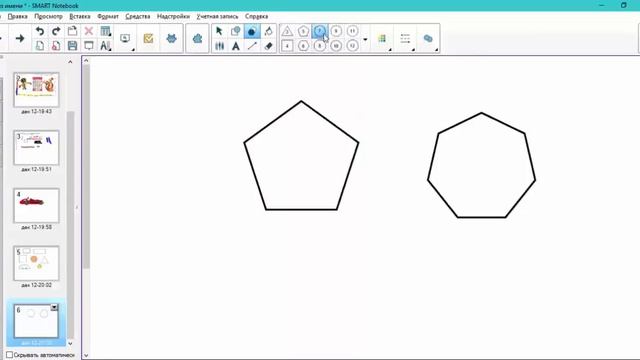Open page 5 thumbnail with shapes

coord(36,263)
